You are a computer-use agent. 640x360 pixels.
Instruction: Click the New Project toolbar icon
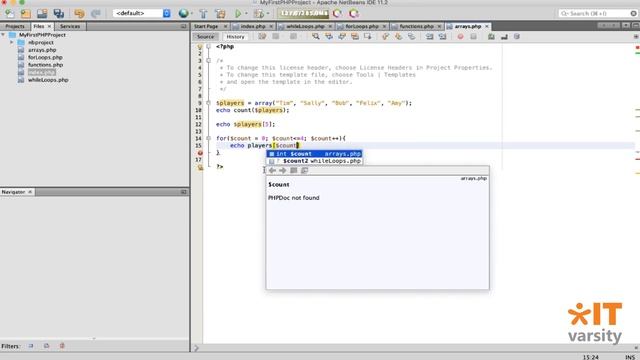[x=26, y=13]
